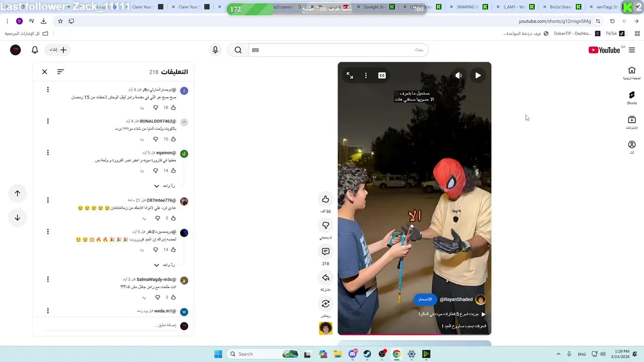Image resolution: width=644 pixels, height=362 pixels.
Task: Click the comments button showing 218
Action: (x=326, y=251)
